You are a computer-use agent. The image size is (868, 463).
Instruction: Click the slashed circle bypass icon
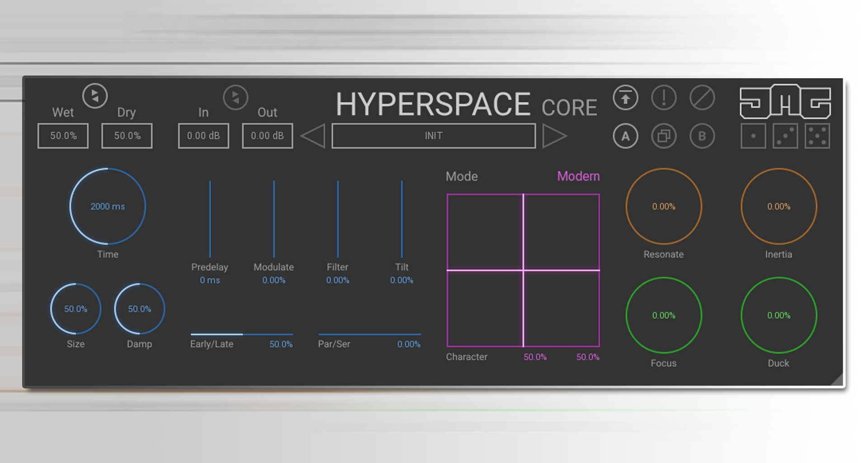tap(702, 98)
